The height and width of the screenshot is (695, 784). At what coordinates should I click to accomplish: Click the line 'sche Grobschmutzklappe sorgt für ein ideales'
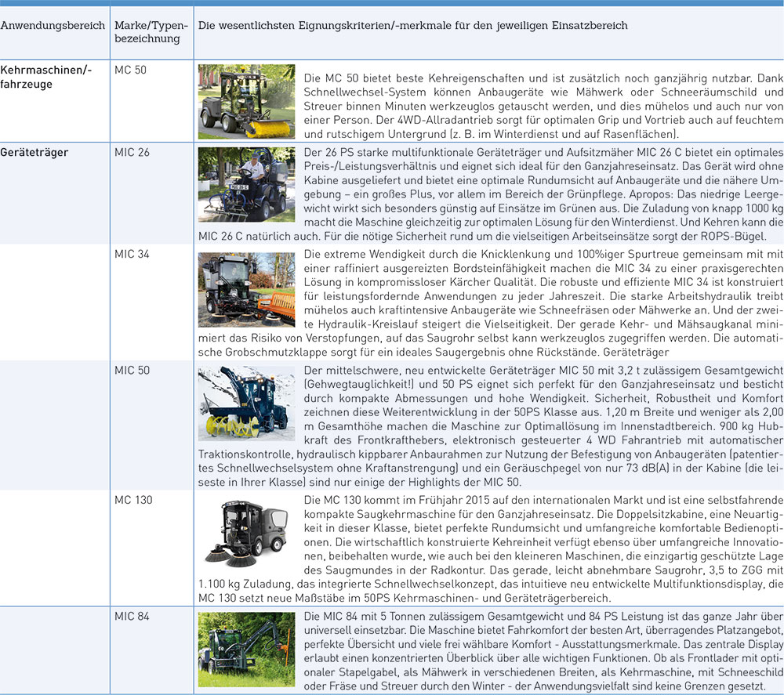click(x=434, y=353)
